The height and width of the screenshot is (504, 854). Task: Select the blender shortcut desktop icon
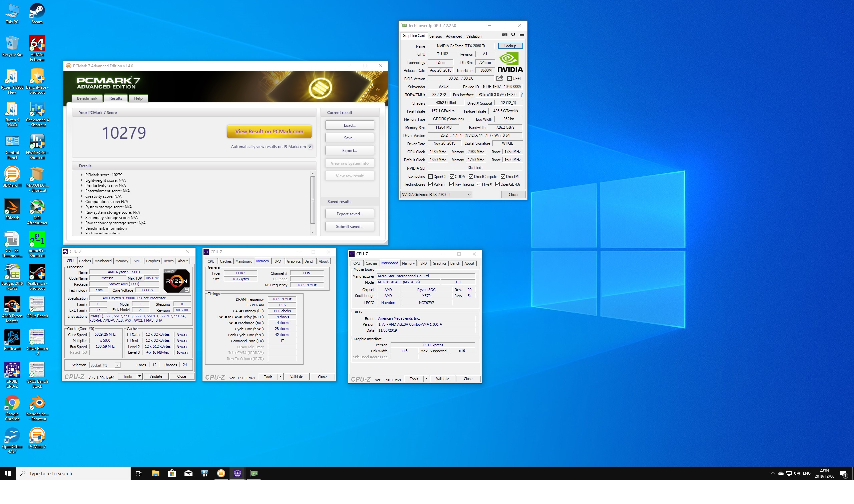point(37,408)
